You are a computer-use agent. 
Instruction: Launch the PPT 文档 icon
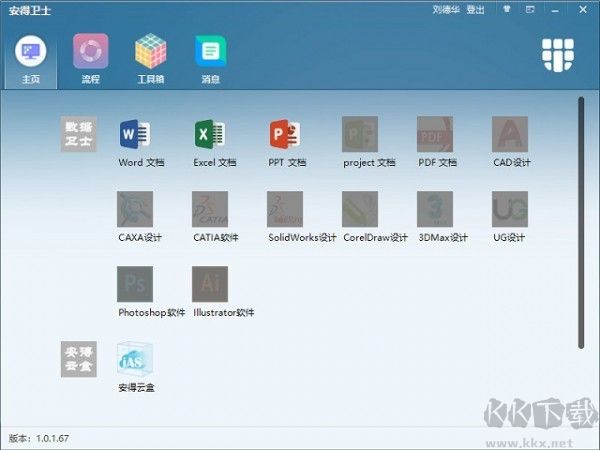click(285, 134)
